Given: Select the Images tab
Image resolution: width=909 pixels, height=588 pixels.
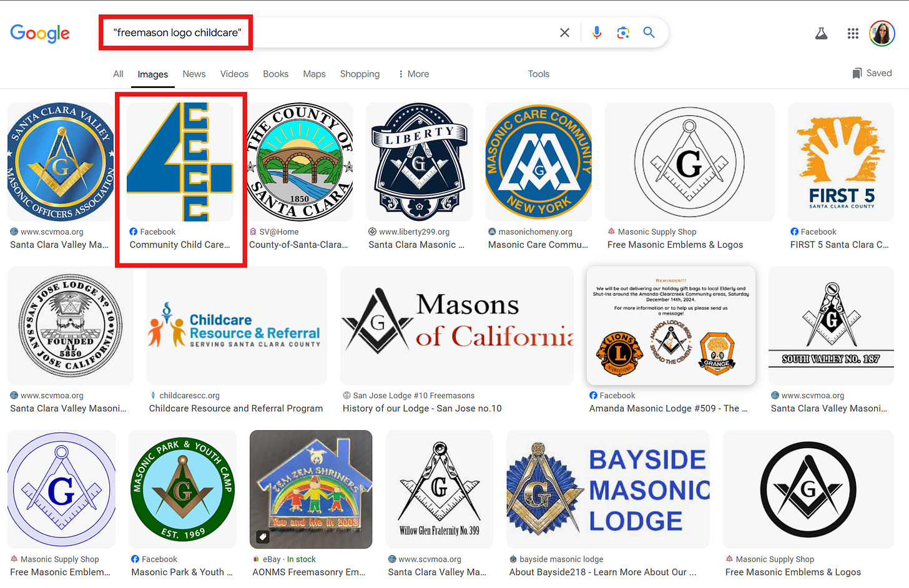Looking at the screenshot, I should (153, 74).
